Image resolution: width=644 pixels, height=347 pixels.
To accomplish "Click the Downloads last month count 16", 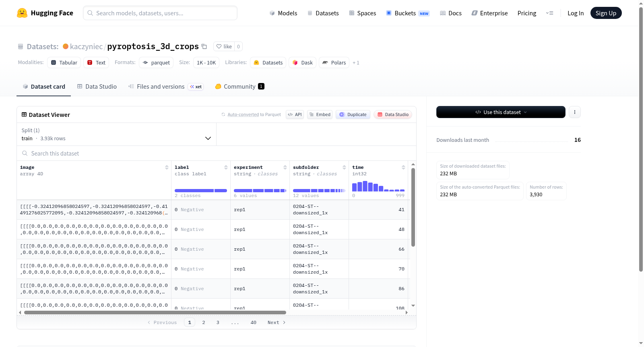I will 578,140.
